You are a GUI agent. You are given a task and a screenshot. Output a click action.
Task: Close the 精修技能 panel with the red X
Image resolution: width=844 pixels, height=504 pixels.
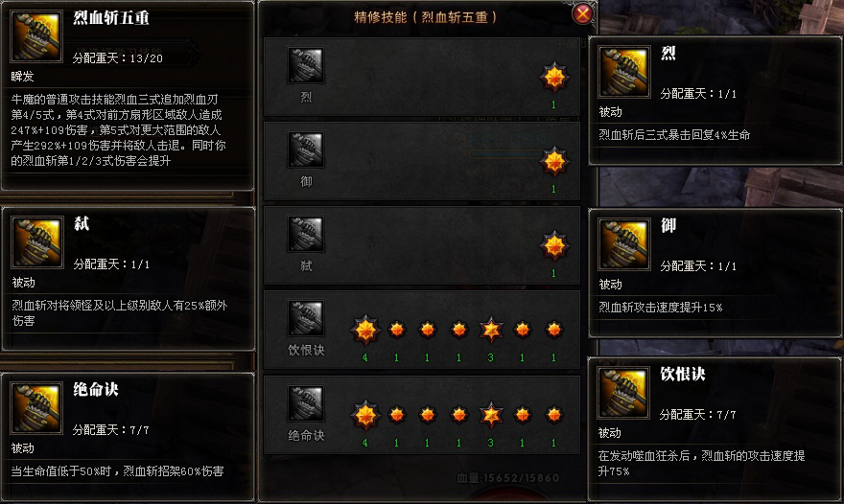[582, 13]
